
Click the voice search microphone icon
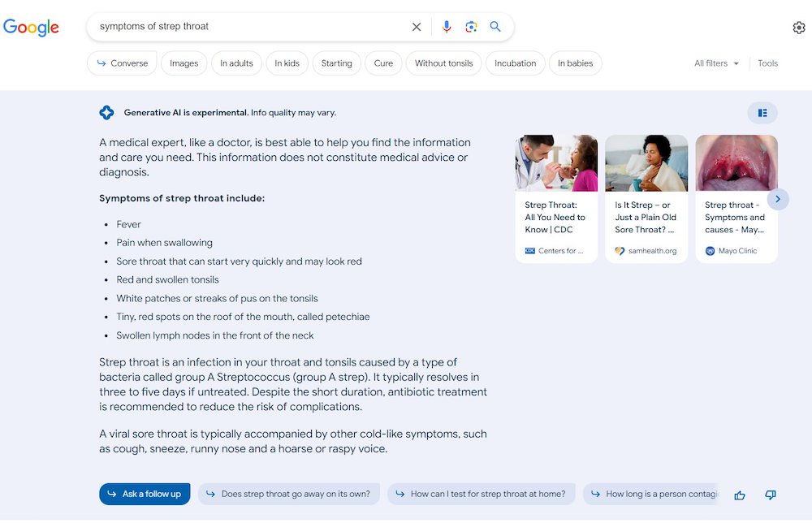click(x=446, y=27)
